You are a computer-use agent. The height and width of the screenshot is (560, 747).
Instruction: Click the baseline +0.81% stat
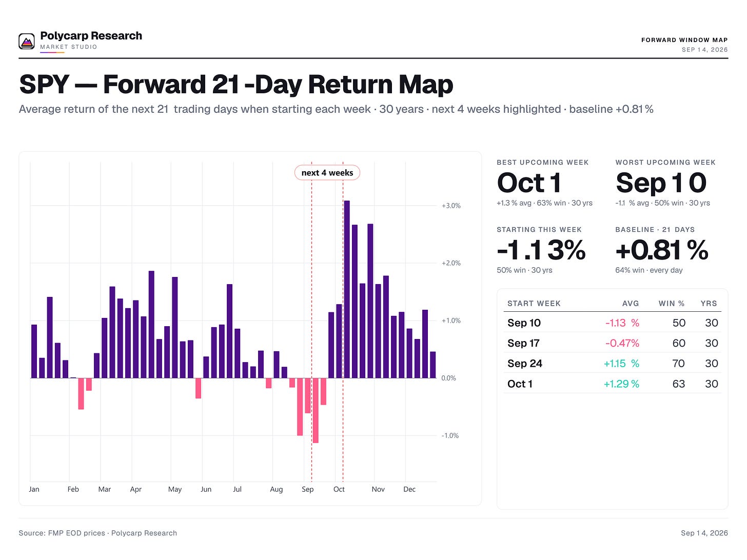tap(662, 250)
